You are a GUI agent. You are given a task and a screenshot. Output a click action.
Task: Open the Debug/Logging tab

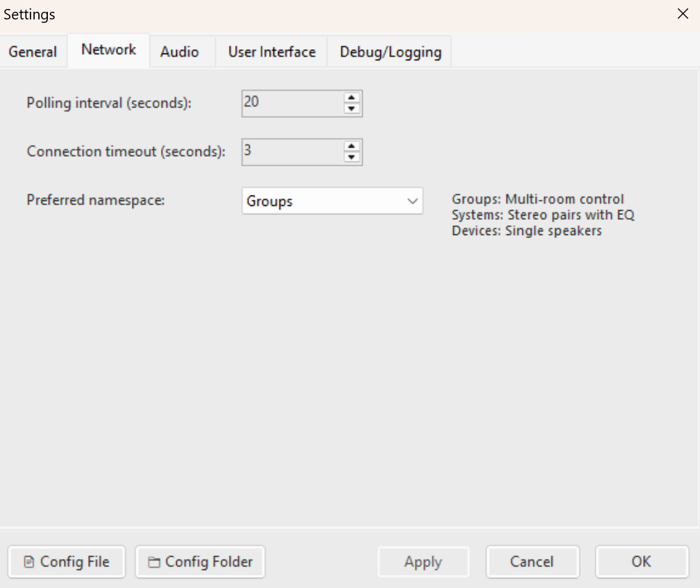click(x=389, y=51)
